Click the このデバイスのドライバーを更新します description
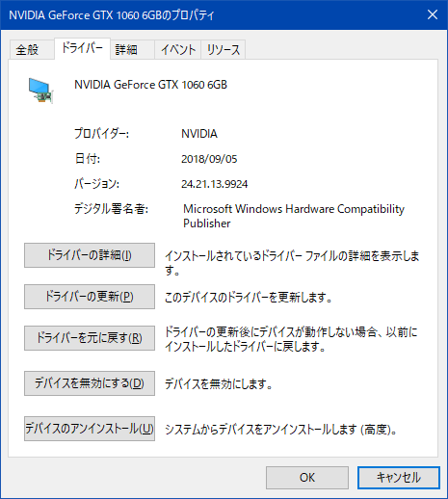This screenshot has height=499, width=448. pyautogui.click(x=249, y=298)
